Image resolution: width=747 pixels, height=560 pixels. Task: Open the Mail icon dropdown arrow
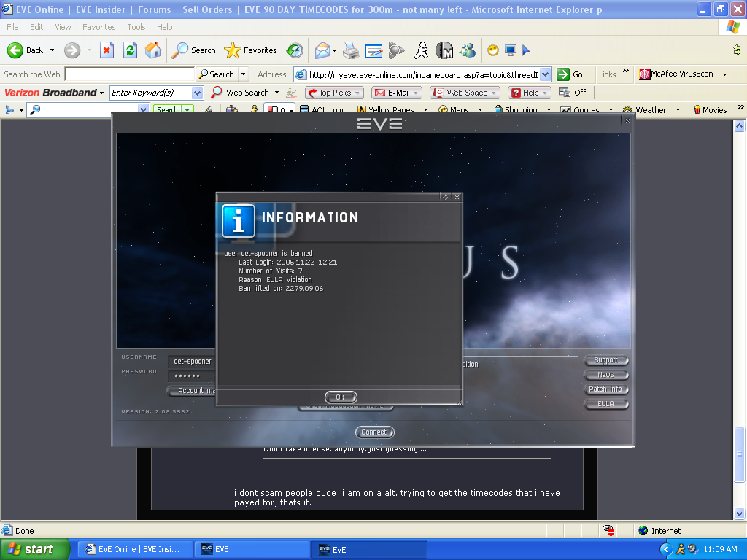coord(334,50)
